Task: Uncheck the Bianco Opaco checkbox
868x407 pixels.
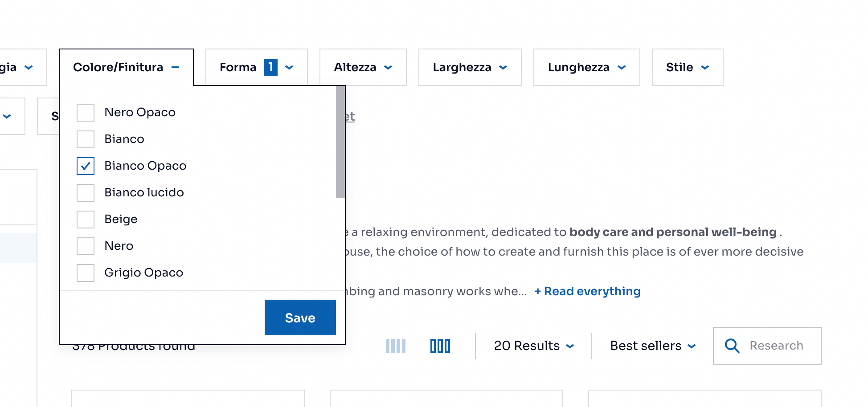Action: pyautogui.click(x=86, y=166)
